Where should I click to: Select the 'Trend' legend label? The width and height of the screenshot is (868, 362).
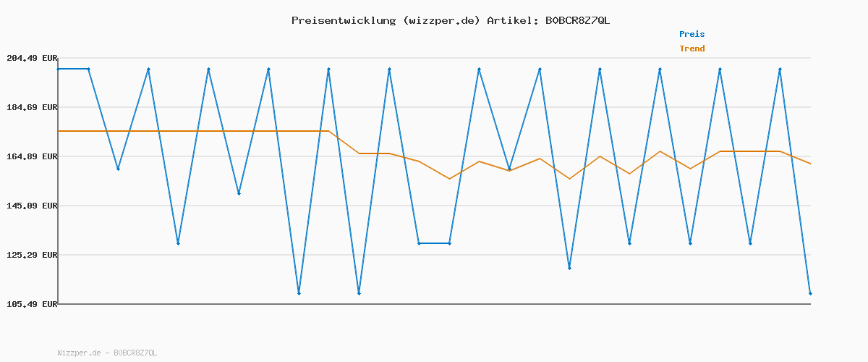click(x=692, y=49)
